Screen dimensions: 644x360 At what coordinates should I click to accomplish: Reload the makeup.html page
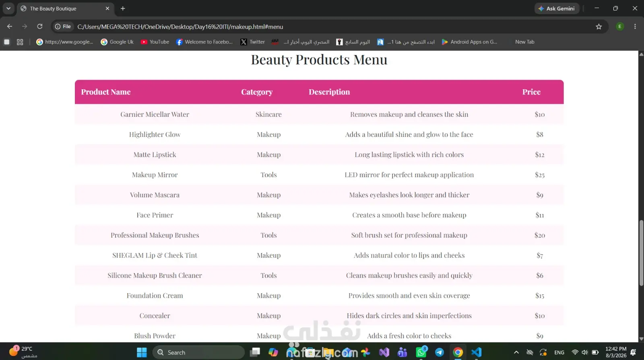40,27
